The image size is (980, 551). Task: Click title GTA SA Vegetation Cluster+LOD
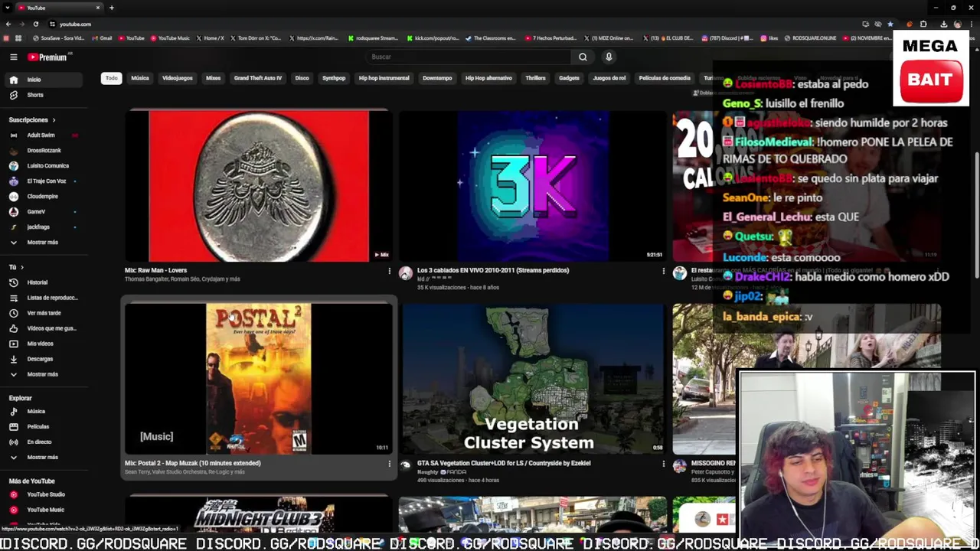504,463
